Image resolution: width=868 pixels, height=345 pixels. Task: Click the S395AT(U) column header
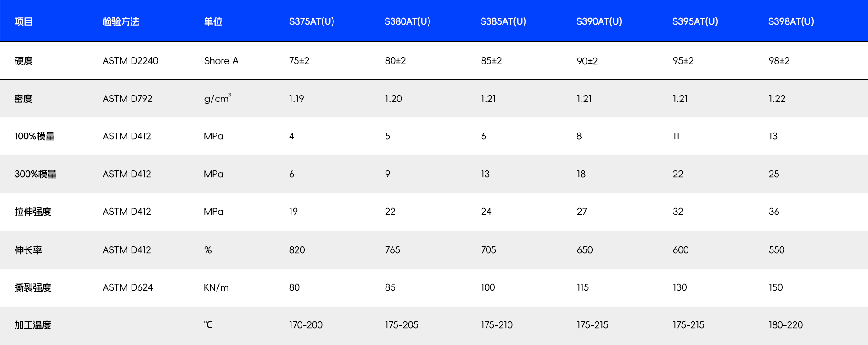coord(695,21)
